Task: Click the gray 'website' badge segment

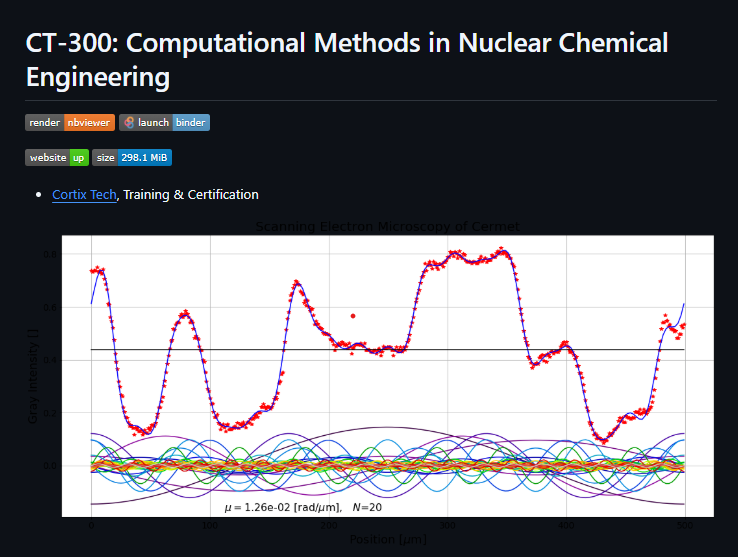Action: [48, 158]
